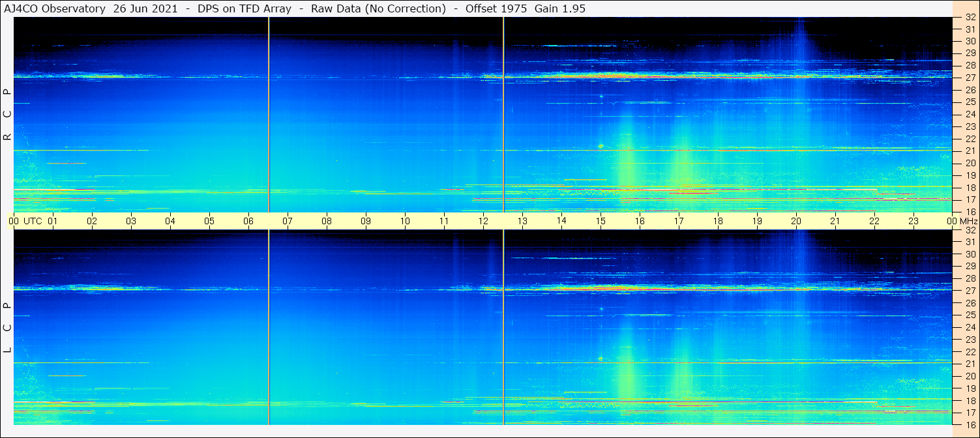Select hour "07" on the UTC axis
This screenshot has height=438, width=980.
[x=288, y=221]
